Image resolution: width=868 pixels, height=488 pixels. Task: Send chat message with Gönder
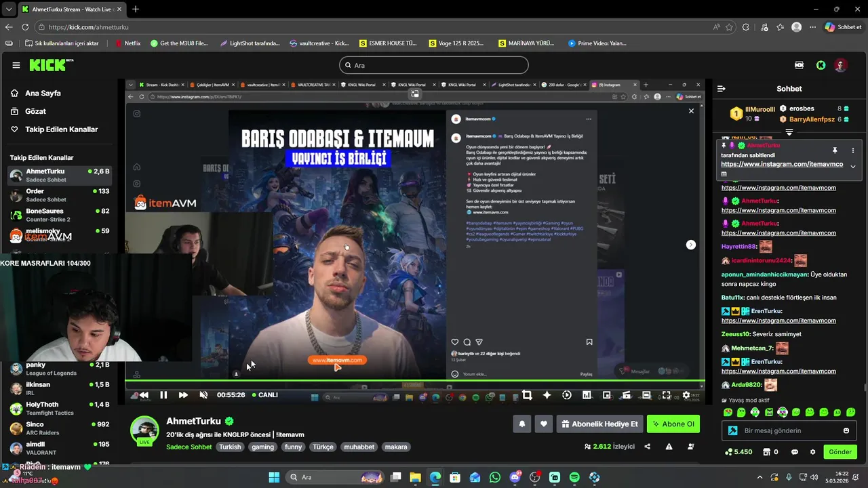pyautogui.click(x=840, y=451)
